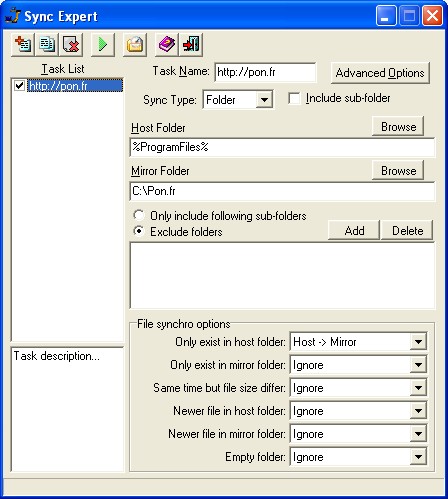The height and width of the screenshot is (499, 448).
Task: Click the add new task icon
Action: pyautogui.click(x=23, y=44)
